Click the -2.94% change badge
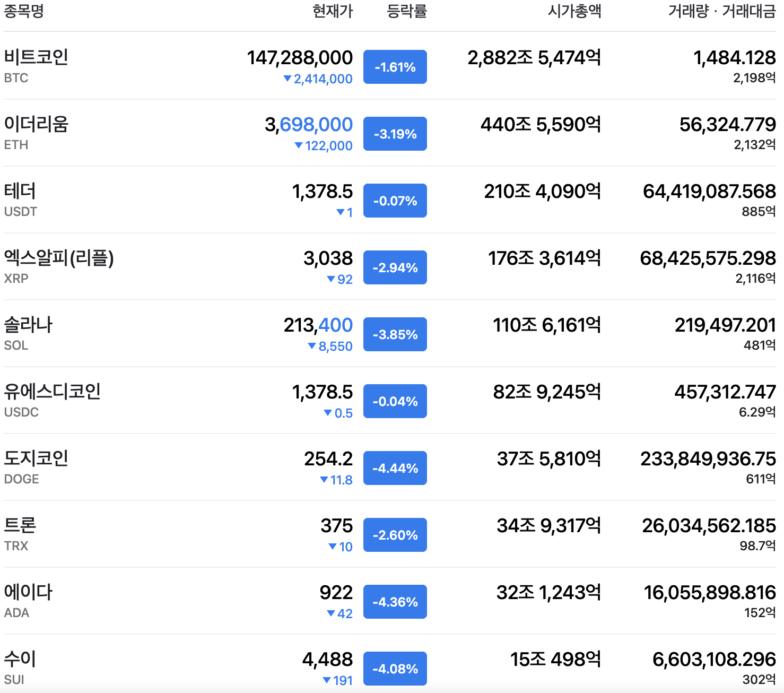 [x=395, y=267]
